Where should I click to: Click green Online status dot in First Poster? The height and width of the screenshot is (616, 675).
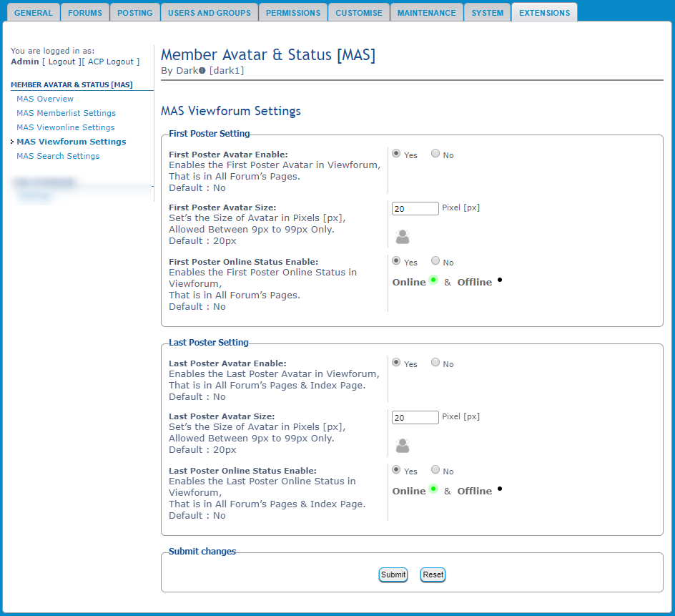pos(433,280)
